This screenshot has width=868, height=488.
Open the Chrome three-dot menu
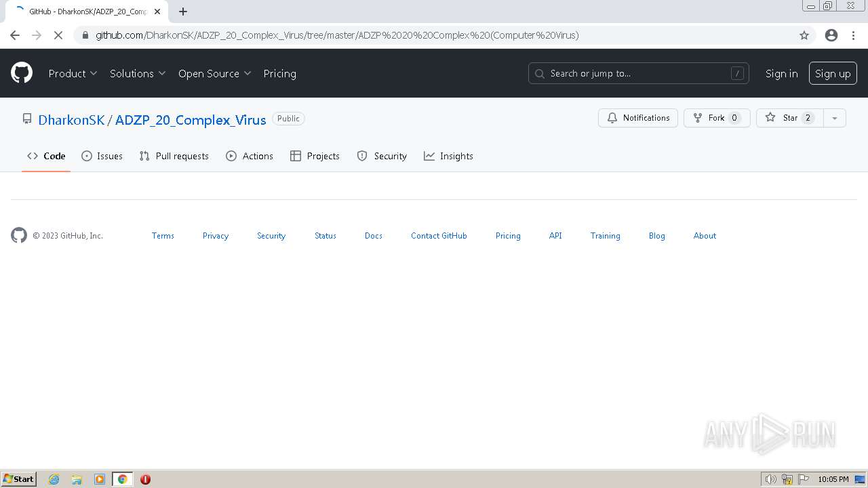pos(853,35)
